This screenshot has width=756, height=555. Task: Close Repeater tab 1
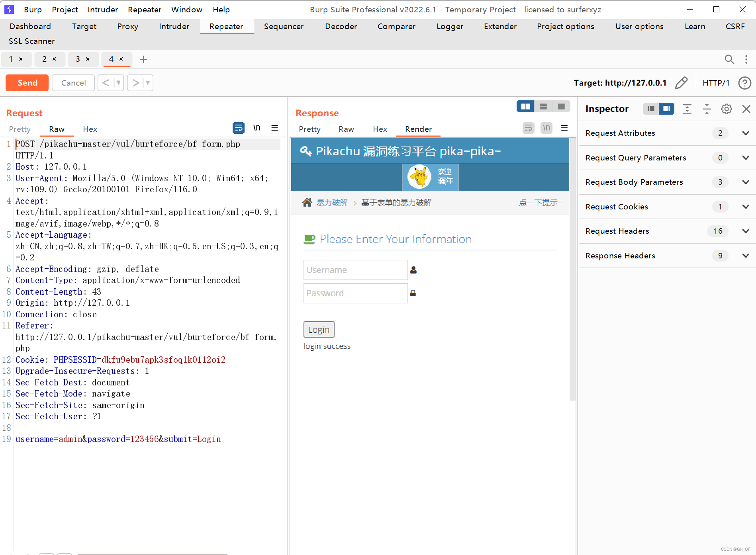coord(21,59)
